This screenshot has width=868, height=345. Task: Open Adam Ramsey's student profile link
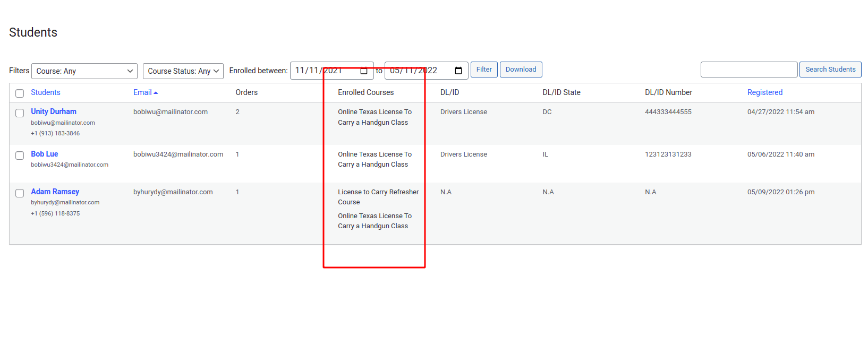coord(55,192)
